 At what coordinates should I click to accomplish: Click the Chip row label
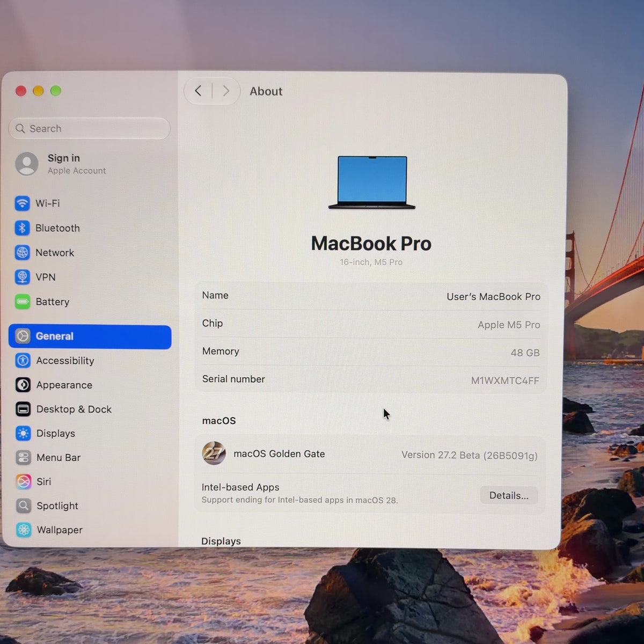(x=213, y=323)
